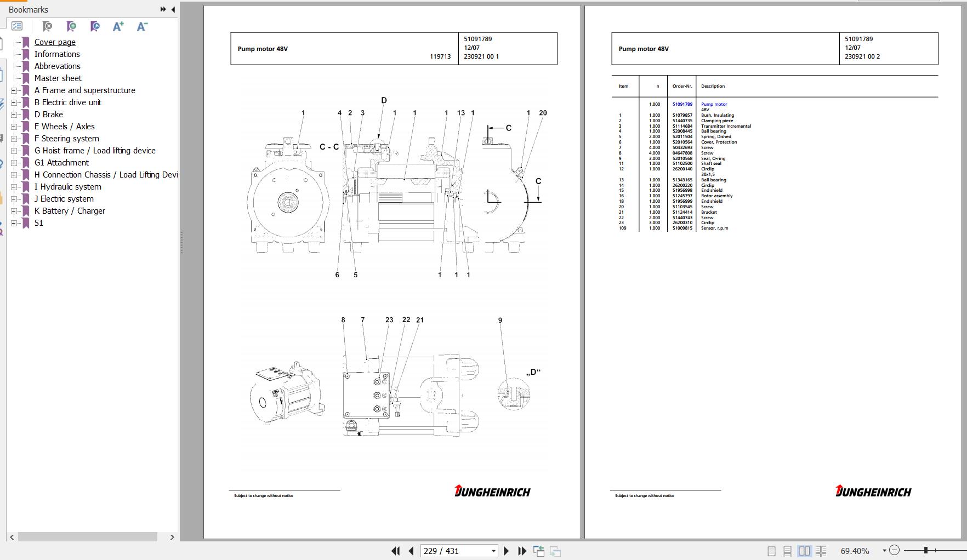
Task: Expand the G Hoist frame bookmark
Action: pyautogui.click(x=14, y=151)
